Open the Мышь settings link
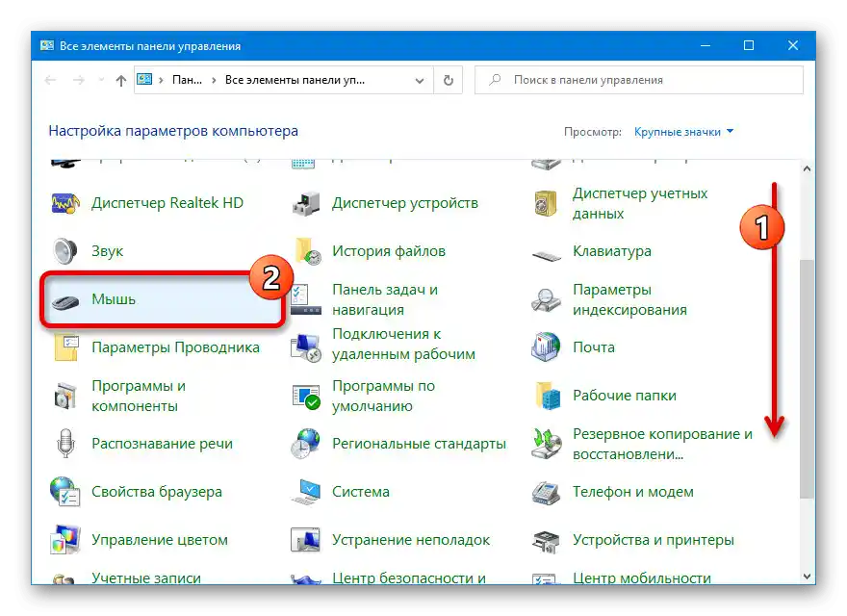847x616 pixels. 114,299
